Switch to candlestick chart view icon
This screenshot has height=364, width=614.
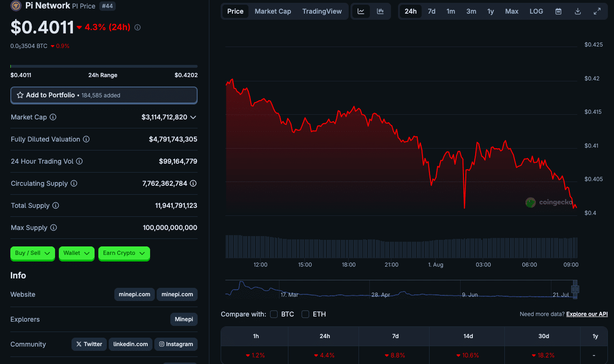pos(380,11)
